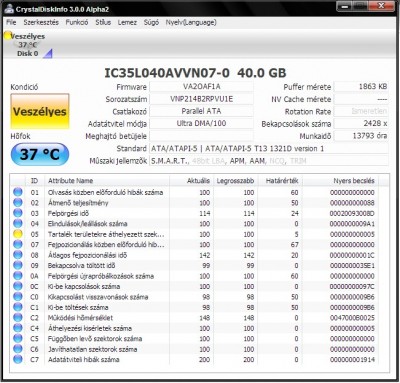The width and height of the screenshot is (400, 383).
Task: Click the blue status icon for attribute C4
Action: (x=18, y=328)
